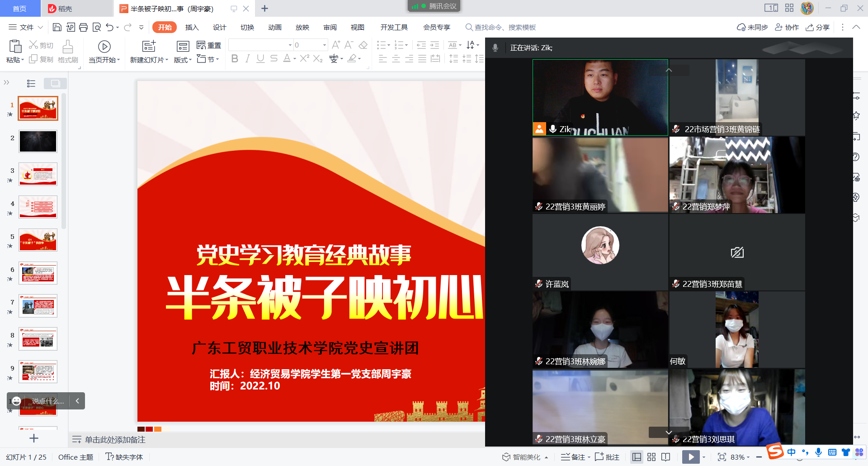Click the Save icon in quick toolbar
868x466 pixels.
point(57,28)
